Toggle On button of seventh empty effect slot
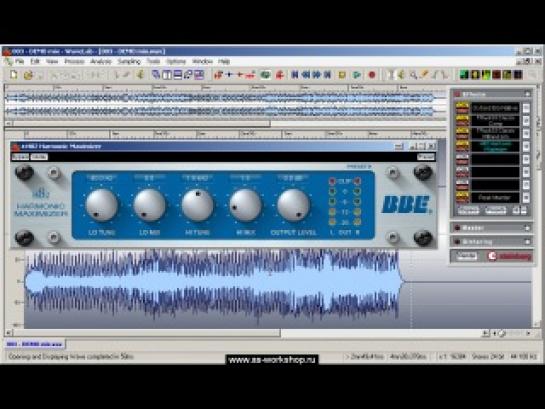This screenshot has height=409, width=545. coord(462,182)
